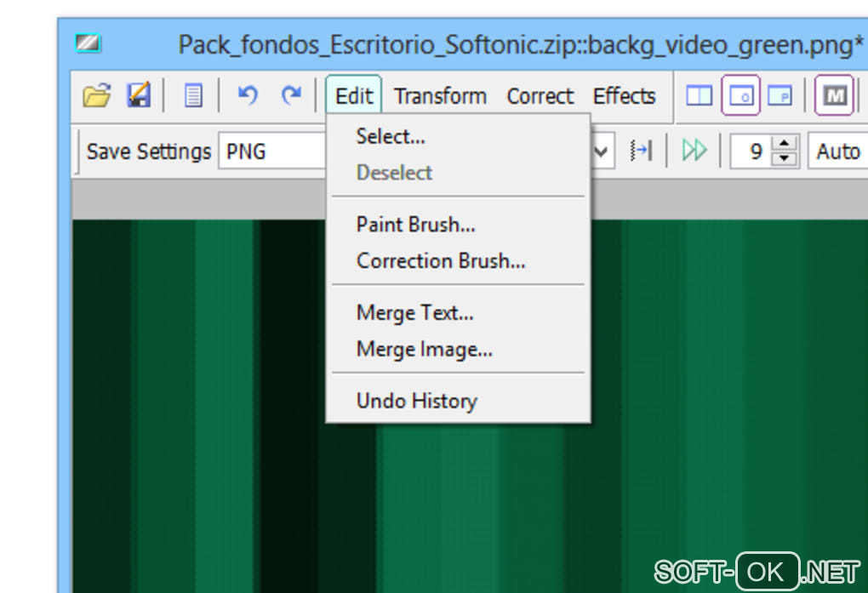The width and height of the screenshot is (868, 593).
Task: Choose the Deselect menu entry
Action: tap(458, 172)
